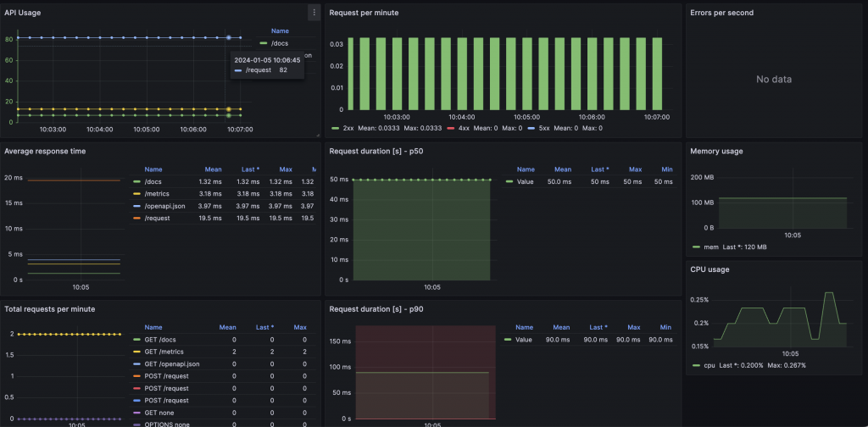
Task: Click the pink GET none color swatch
Action: 136,413
